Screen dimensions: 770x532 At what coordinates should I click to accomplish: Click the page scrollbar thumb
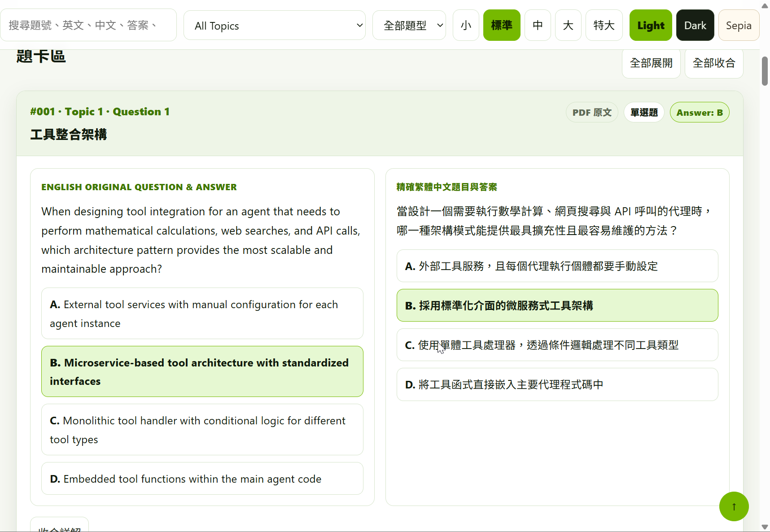(765, 71)
